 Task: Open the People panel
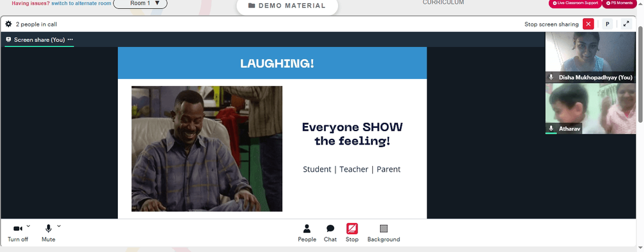307,233
